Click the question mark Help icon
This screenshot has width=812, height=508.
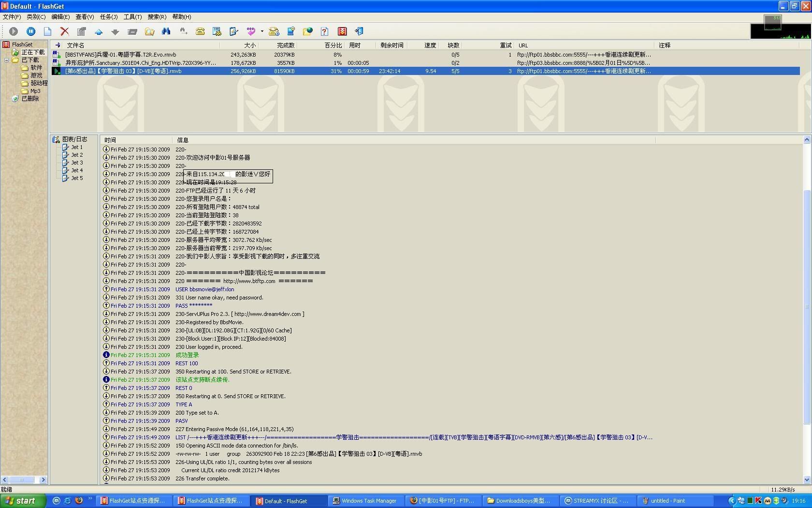pos(324,31)
